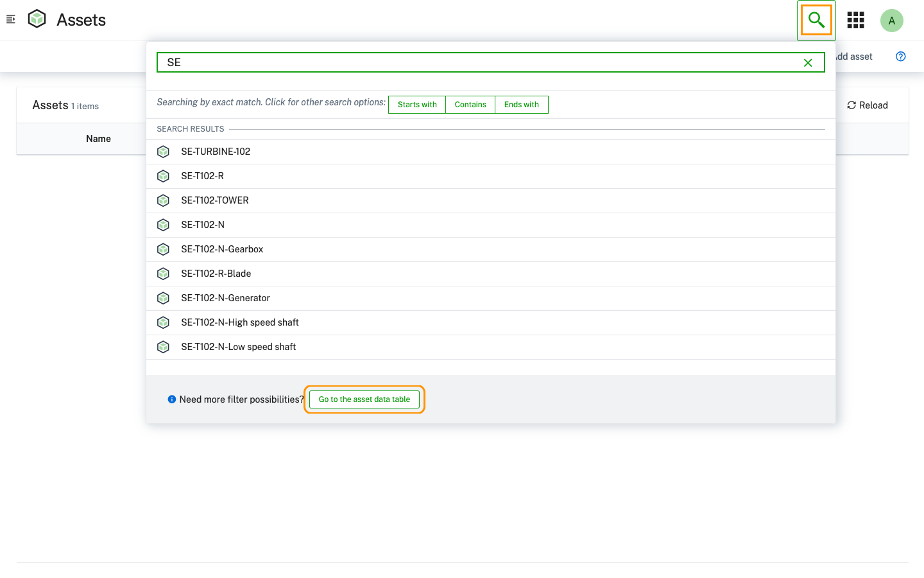Click the cube icon beside SE-TURBINE-102
Viewport: 924px width, 578px height.
pyautogui.click(x=164, y=152)
